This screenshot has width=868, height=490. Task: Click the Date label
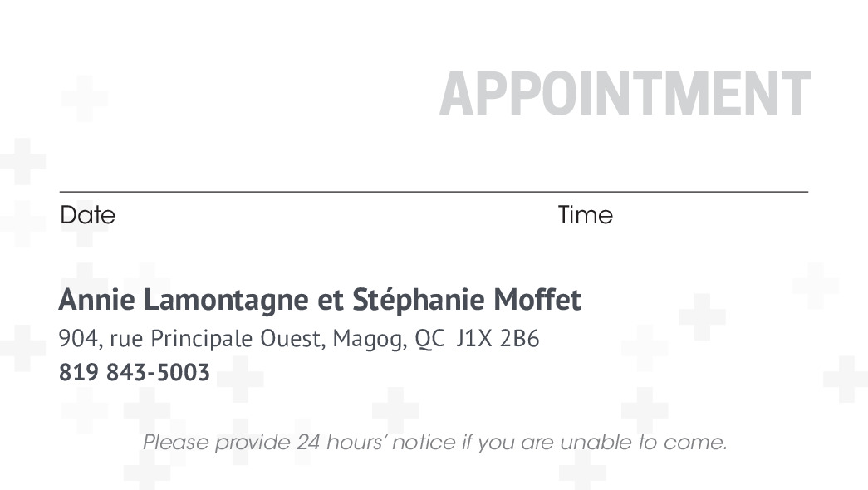(87, 215)
